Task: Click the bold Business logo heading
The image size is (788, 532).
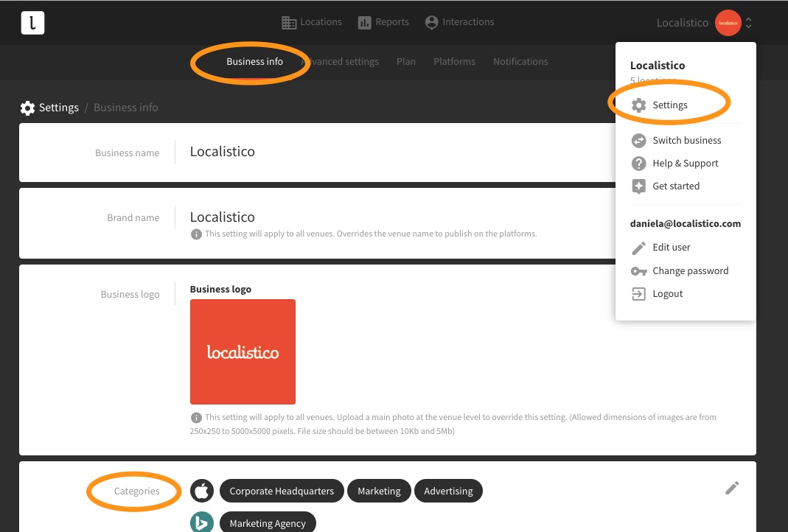Action: [220, 290]
